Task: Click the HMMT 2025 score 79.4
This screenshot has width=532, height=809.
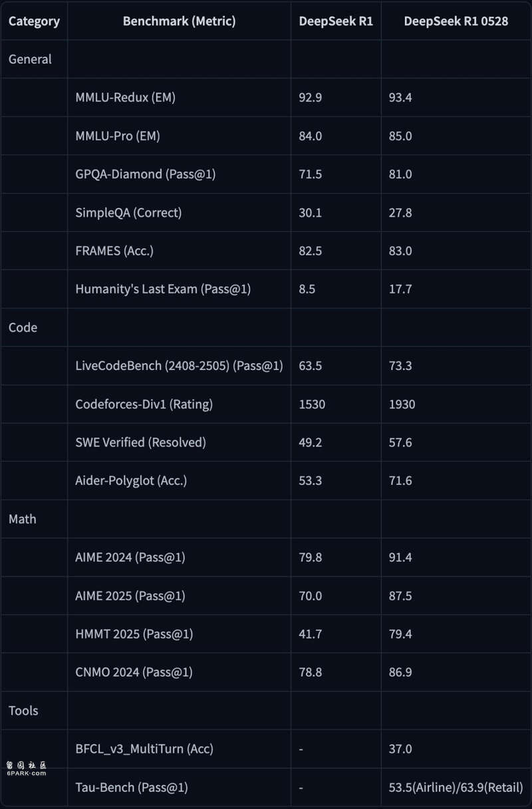Action: point(400,634)
